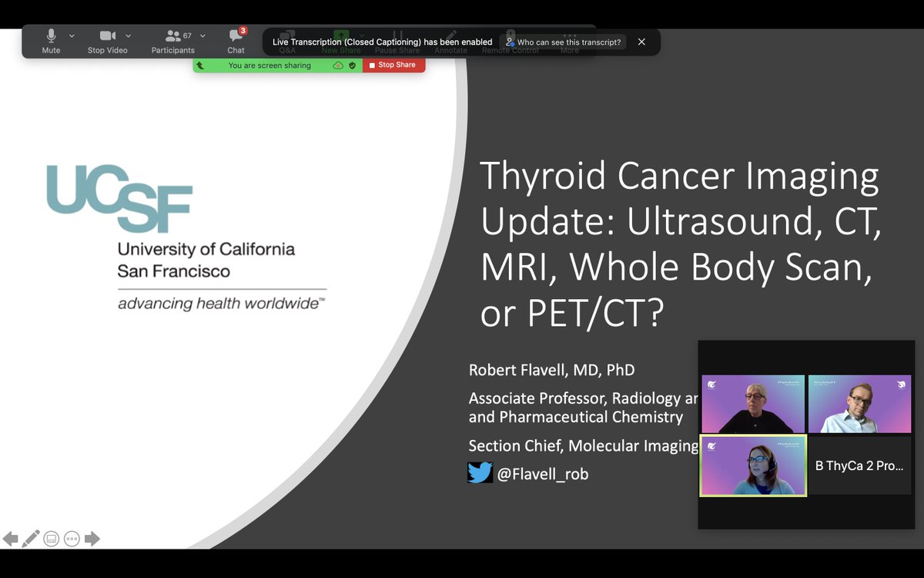Click the green shield security icon
This screenshot has height=578, width=924.
coord(352,66)
